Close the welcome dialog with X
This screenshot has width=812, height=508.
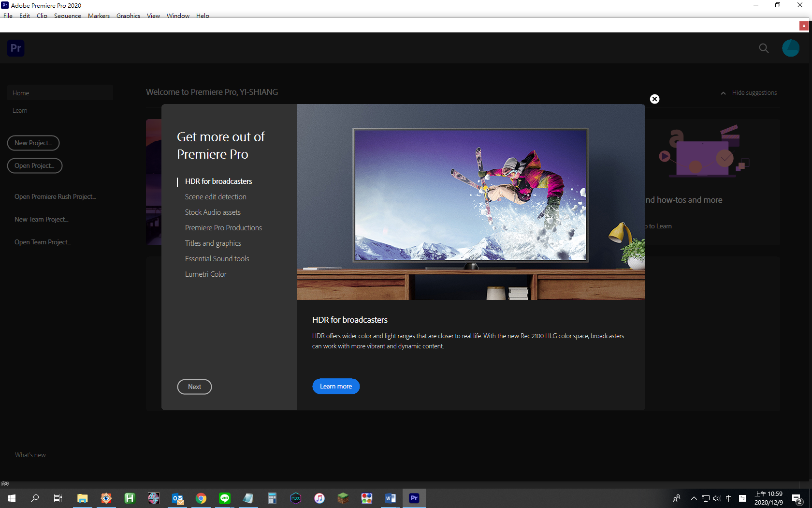click(654, 99)
